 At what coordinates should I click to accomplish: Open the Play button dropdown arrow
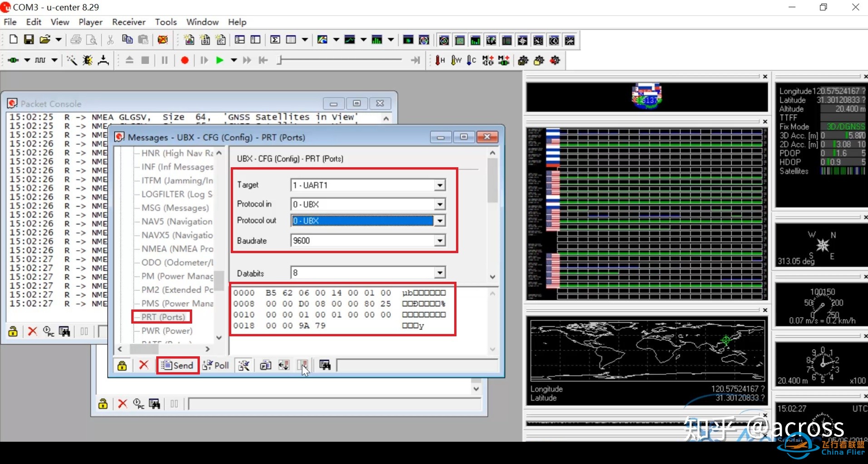click(x=233, y=60)
